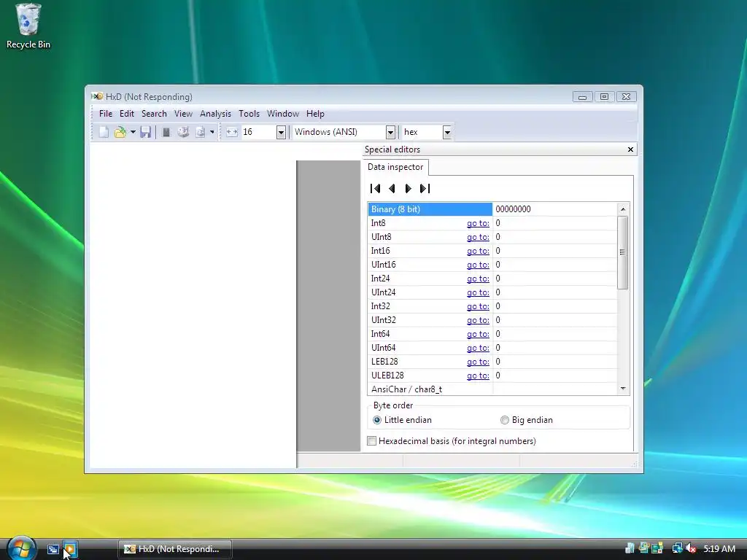Expand the disk image dropdown arrow

coord(212,132)
